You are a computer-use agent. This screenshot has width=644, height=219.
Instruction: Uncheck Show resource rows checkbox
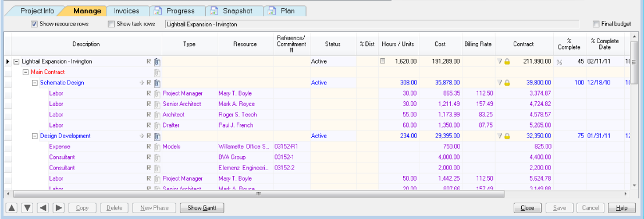[x=34, y=24]
